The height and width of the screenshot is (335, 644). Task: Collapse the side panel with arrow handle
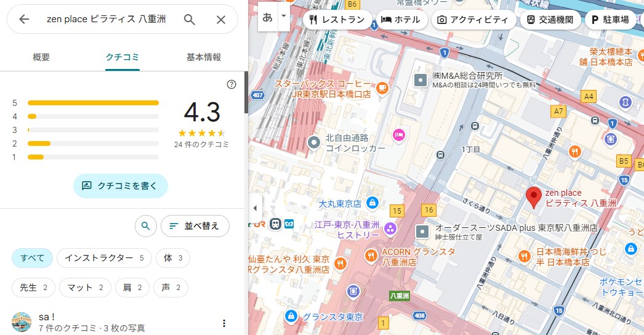(x=255, y=208)
